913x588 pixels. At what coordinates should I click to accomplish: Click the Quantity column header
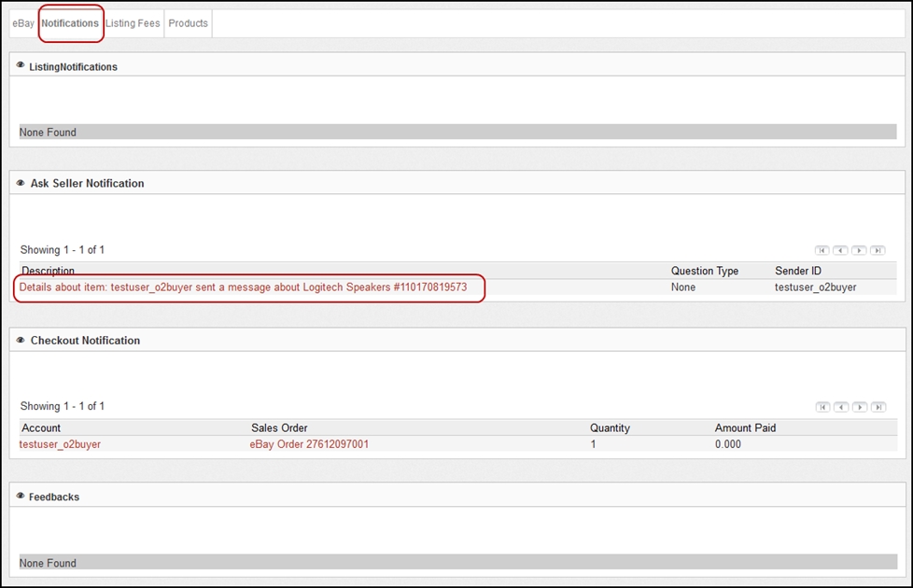(x=610, y=427)
